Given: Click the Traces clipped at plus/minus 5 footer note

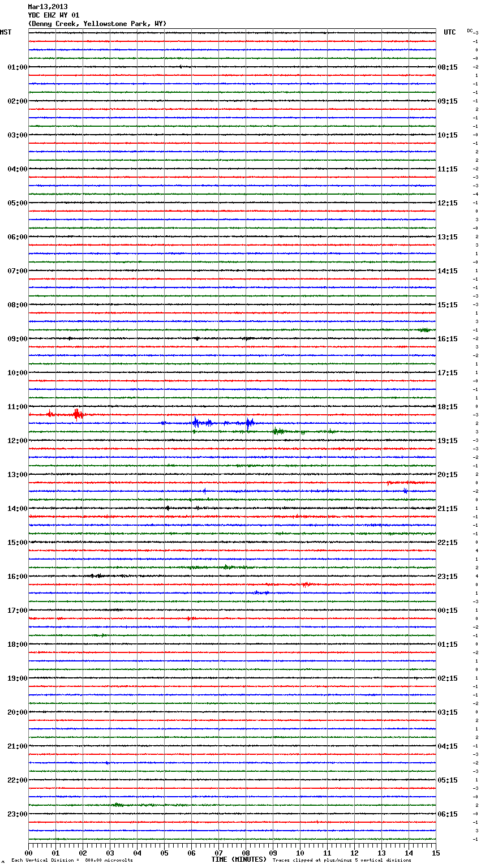Looking at the screenshot, I should point(342,860).
